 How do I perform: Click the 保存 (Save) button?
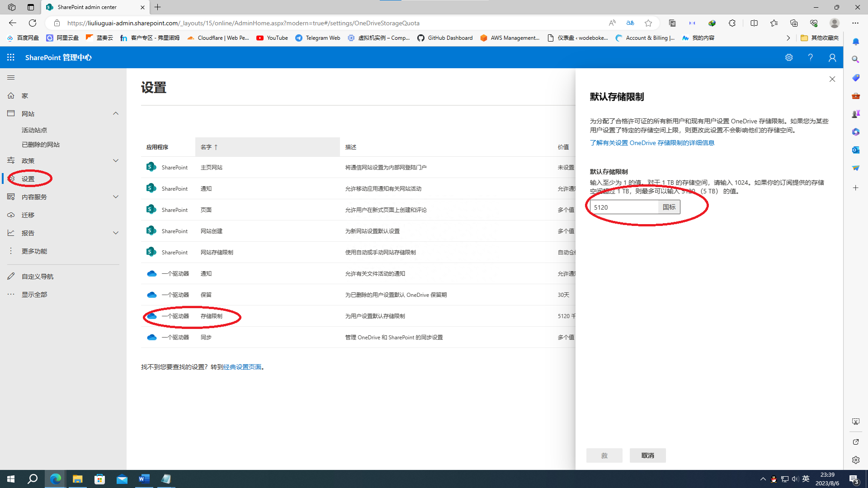[x=604, y=455]
